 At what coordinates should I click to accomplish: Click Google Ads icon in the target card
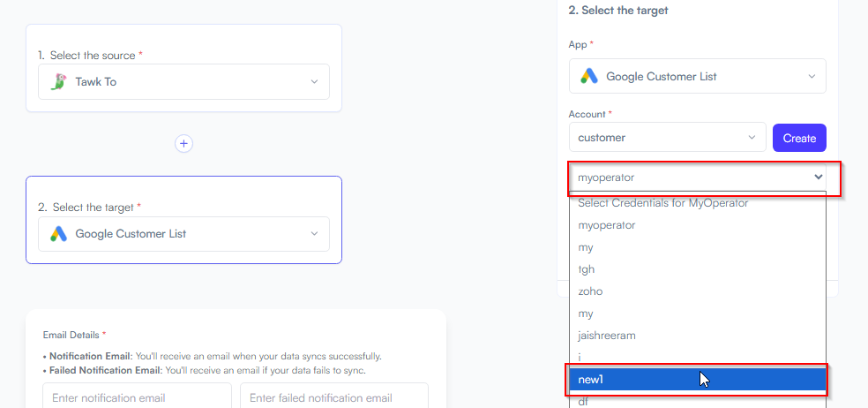[59, 234]
